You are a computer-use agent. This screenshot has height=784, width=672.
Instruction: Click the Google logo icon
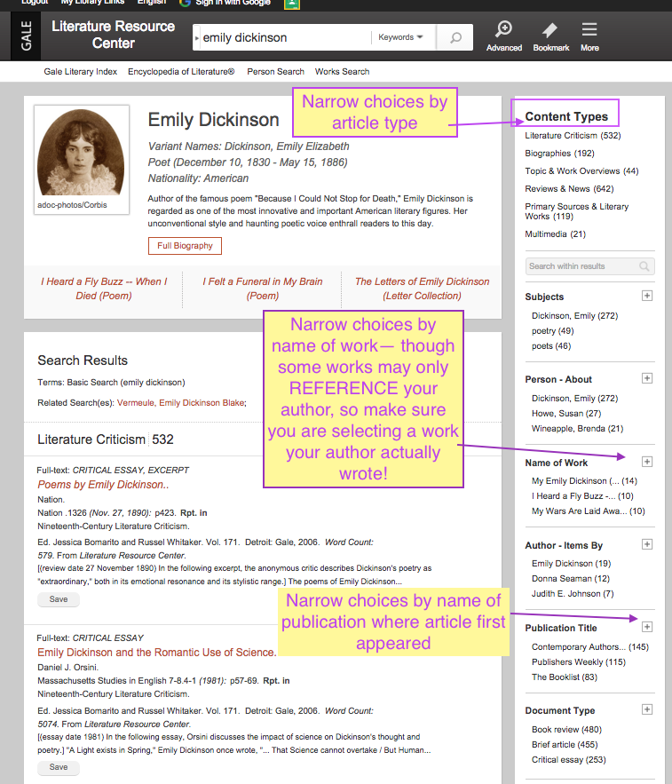pos(185,3)
